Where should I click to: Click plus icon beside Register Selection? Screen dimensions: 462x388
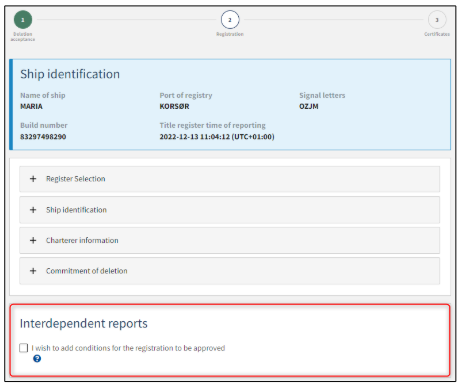[33, 179]
